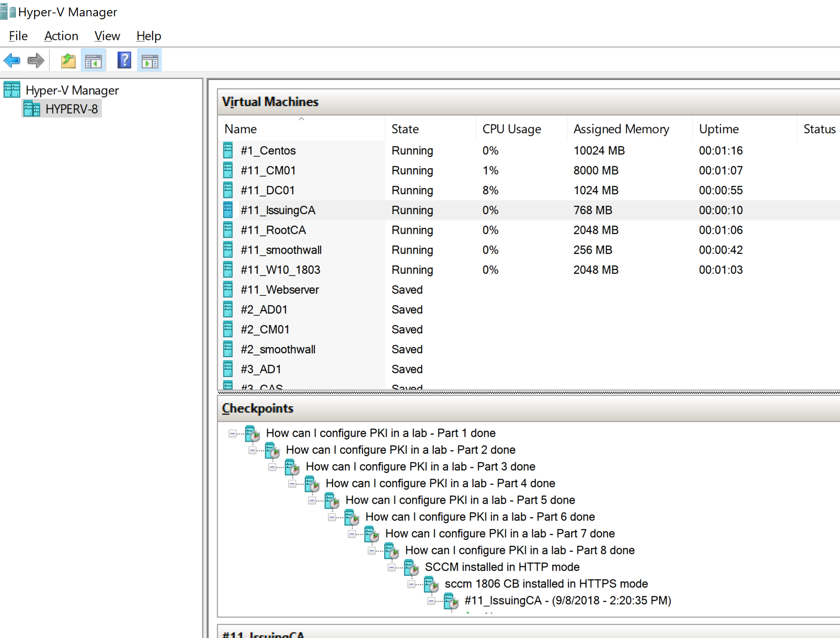
Task: Go back with the blue Back arrow
Action: point(12,61)
